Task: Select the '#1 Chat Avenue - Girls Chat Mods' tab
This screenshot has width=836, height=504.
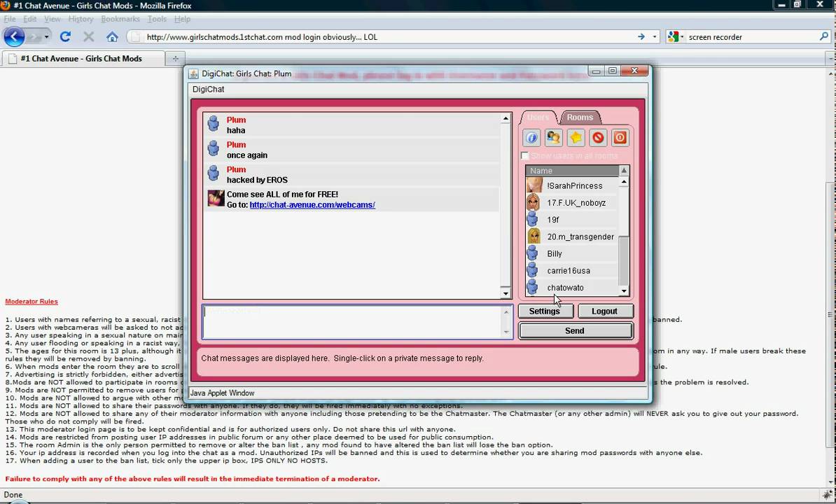Action: (83, 59)
